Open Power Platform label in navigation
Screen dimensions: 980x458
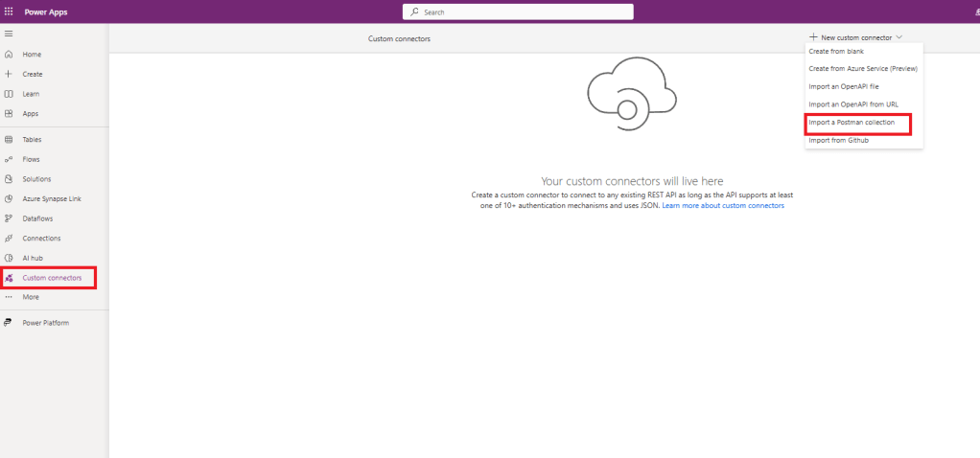click(x=46, y=323)
